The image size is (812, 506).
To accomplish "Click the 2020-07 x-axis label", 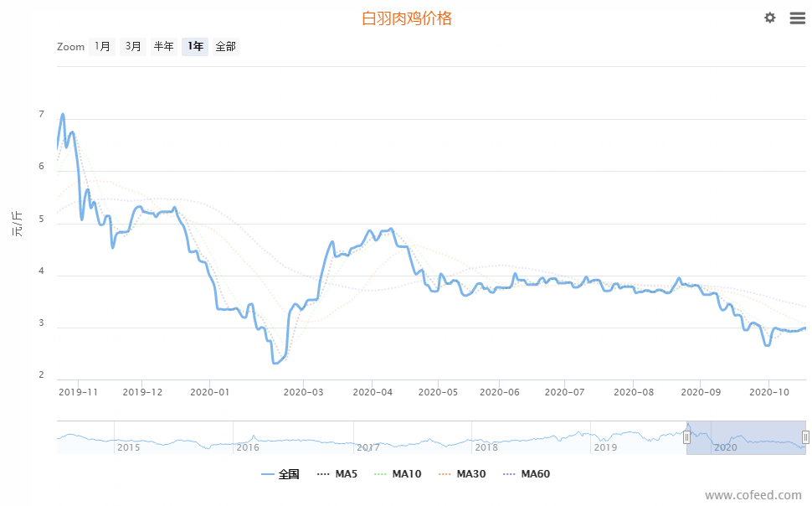I will [564, 392].
